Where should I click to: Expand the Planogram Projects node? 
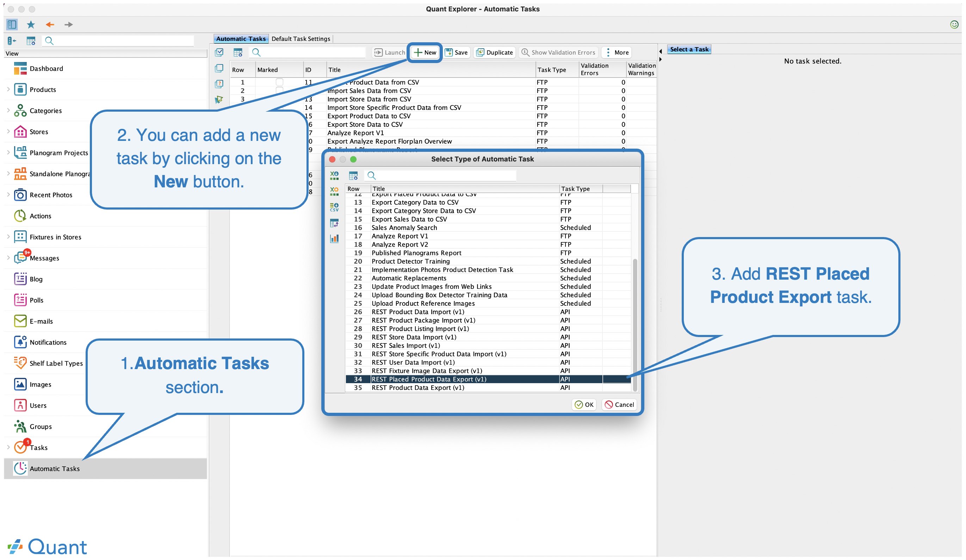pos(8,153)
